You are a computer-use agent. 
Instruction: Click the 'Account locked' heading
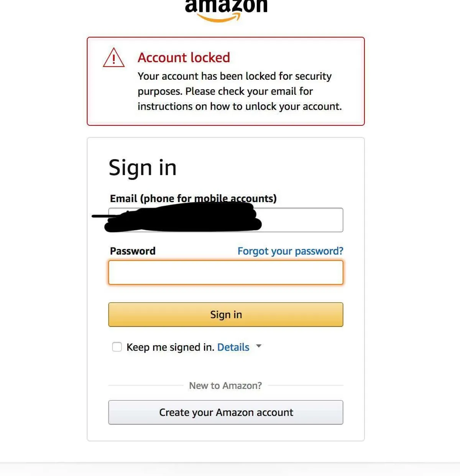pyautogui.click(x=184, y=58)
